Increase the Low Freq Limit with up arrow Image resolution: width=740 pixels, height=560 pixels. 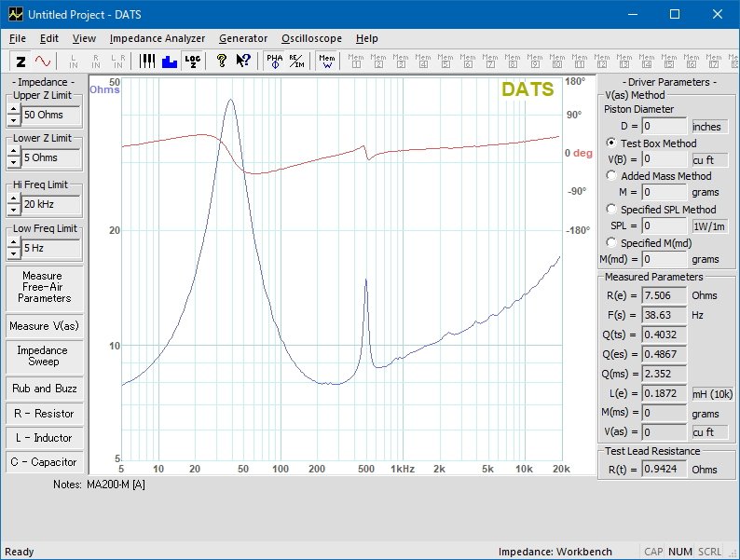[14, 243]
